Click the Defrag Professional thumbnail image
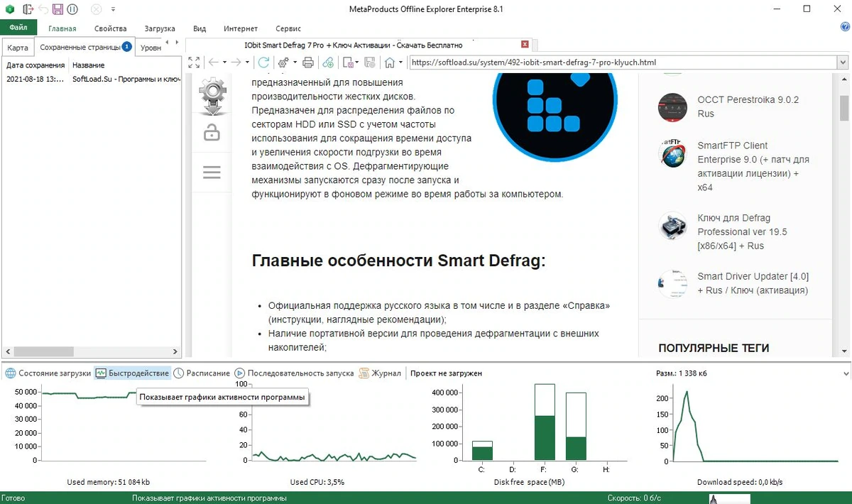Viewport: 852px width, 504px height. tap(672, 226)
